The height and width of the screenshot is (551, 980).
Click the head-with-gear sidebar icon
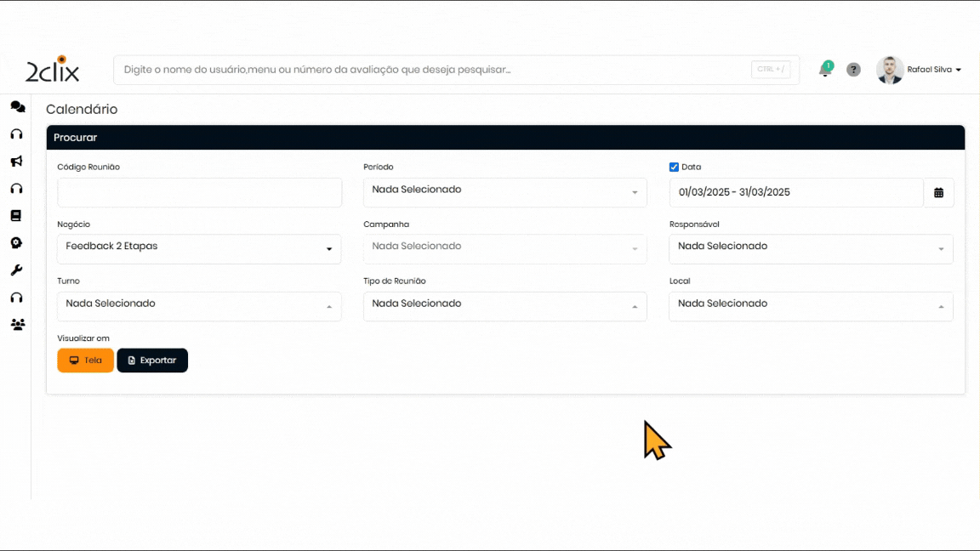click(16, 243)
